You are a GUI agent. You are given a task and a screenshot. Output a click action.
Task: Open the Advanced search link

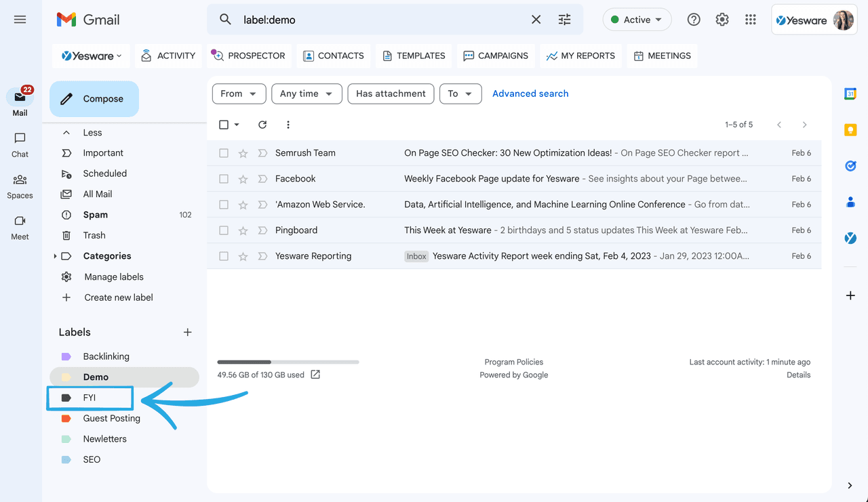(530, 93)
